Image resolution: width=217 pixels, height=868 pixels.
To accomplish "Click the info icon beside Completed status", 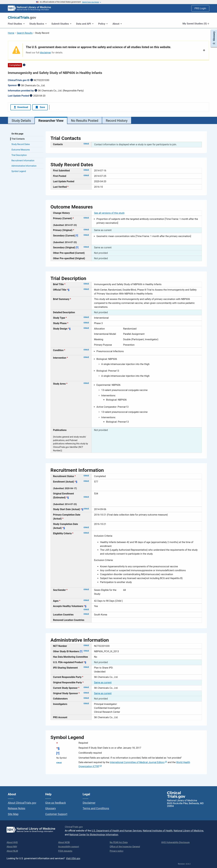I will click(x=24, y=65).
